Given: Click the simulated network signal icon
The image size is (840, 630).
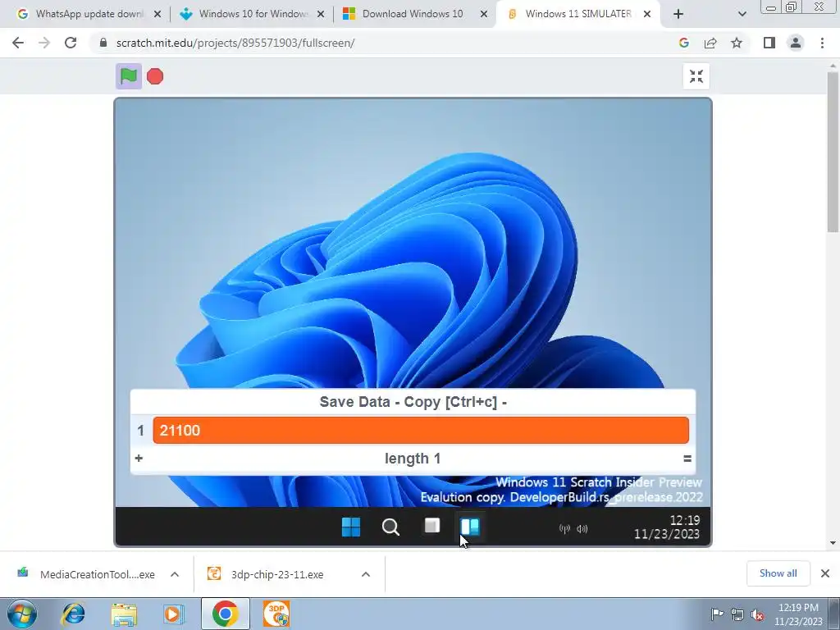Looking at the screenshot, I should click(564, 529).
